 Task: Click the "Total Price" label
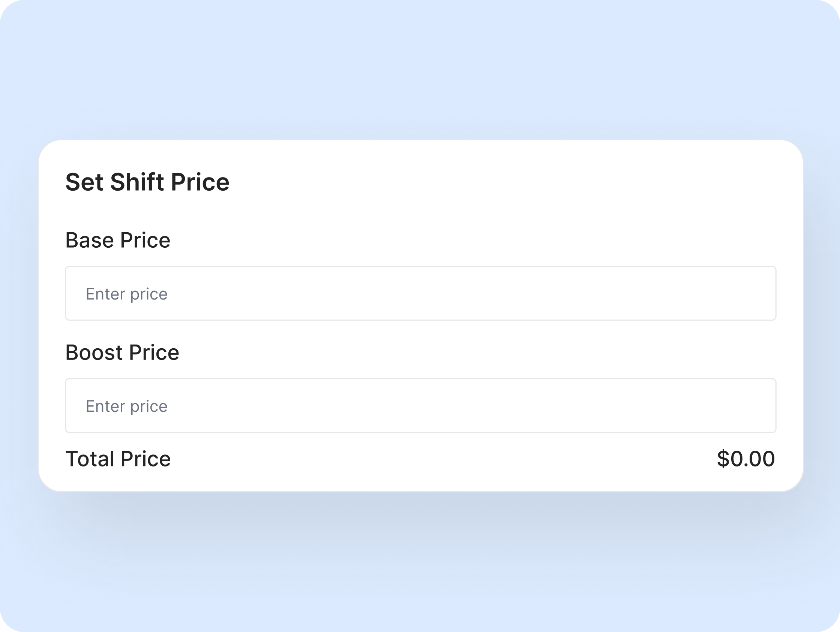[x=118, y=459]
